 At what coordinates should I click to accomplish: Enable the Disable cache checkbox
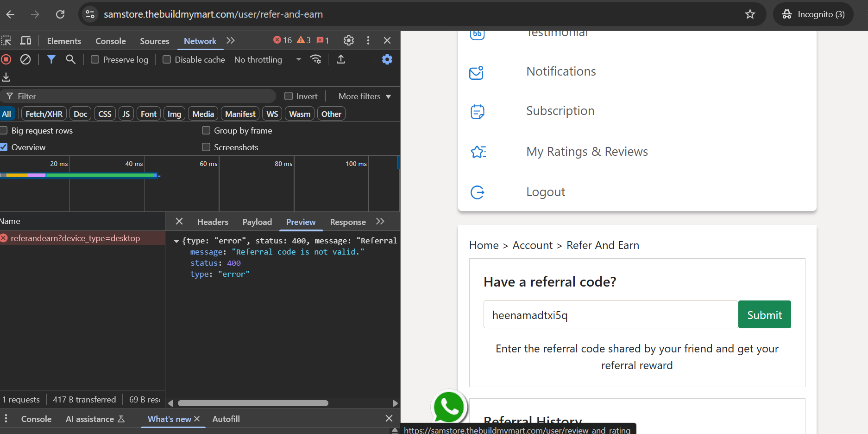(167, 59)
